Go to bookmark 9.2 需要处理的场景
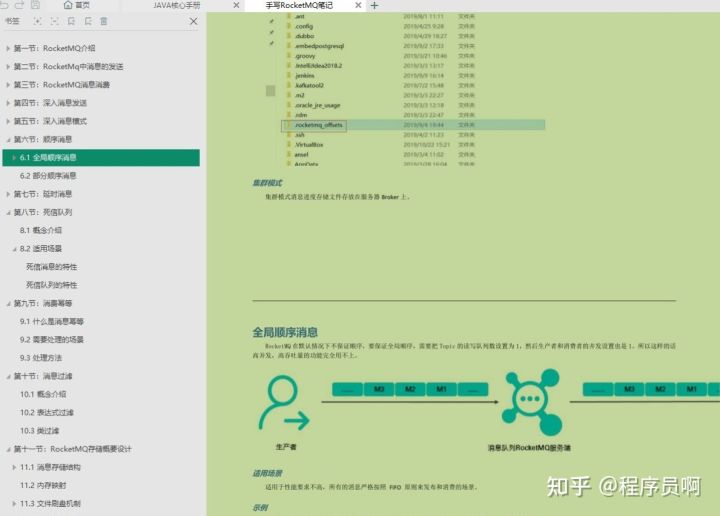The height and width of the screenshot is (516, 720). click(x=51, y=340)
